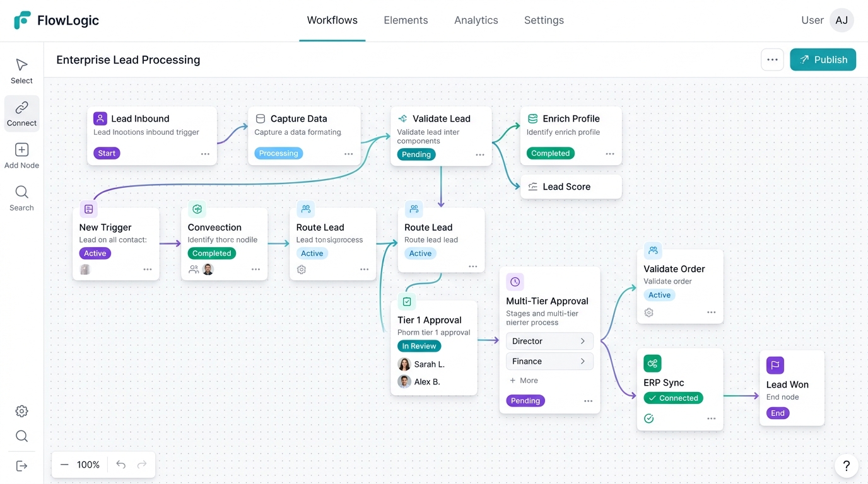Click the Enterprise Lead Processing workflow title
This screenshot has width=868, height=484.
[128, 60]
